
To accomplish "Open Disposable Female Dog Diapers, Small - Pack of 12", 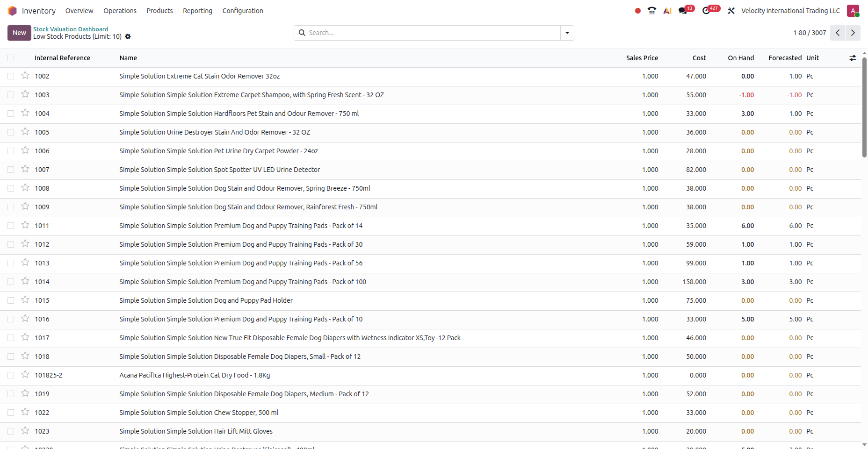I will coord(240,356).
